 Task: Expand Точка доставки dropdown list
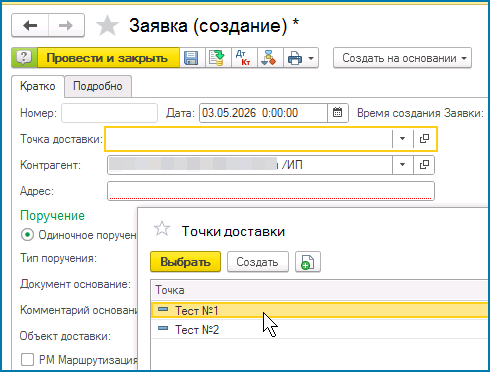403,139
